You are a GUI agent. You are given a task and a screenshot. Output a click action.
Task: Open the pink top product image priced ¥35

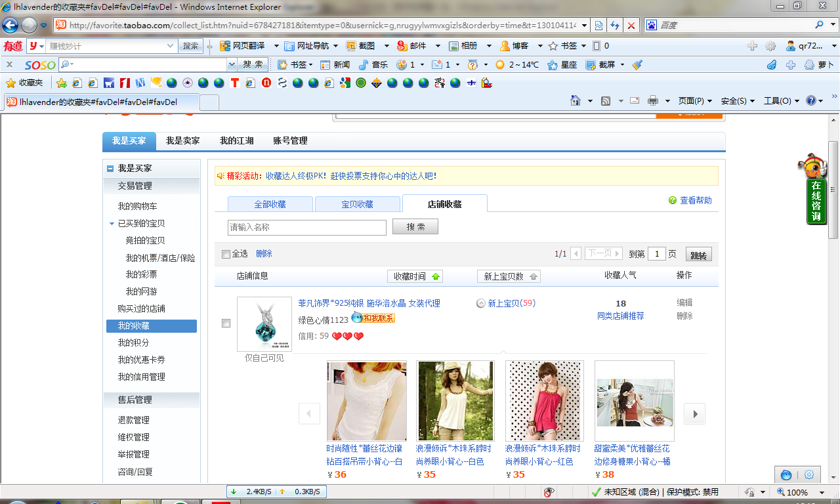coord(545,400)
